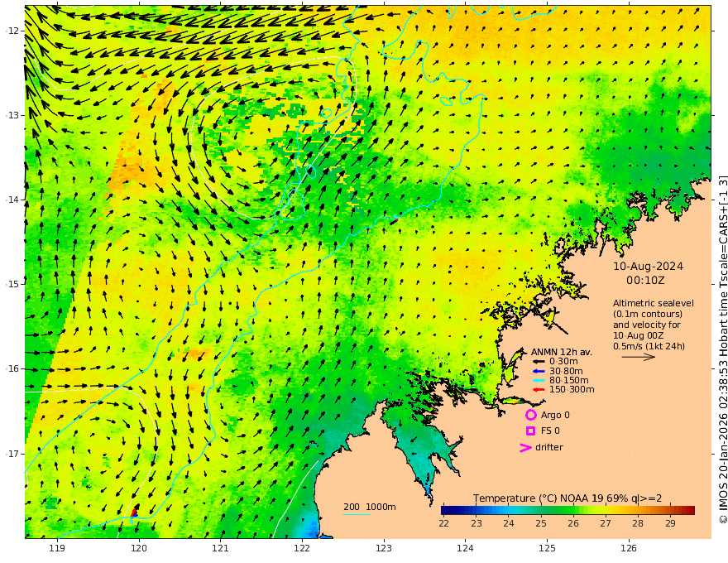Click the time text 00:10Z
The height and width of the screenshot is (563, 728).
[x=645, y=281]
